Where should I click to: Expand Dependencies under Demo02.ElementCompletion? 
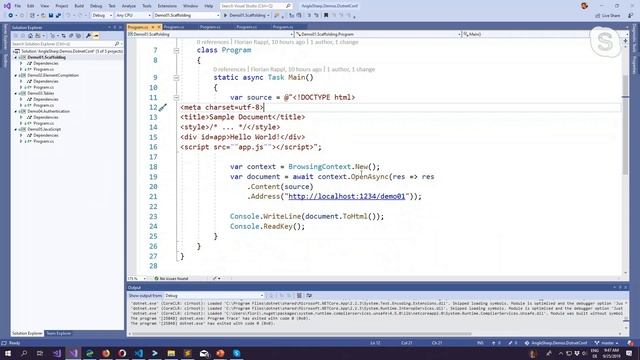point(21,81)
